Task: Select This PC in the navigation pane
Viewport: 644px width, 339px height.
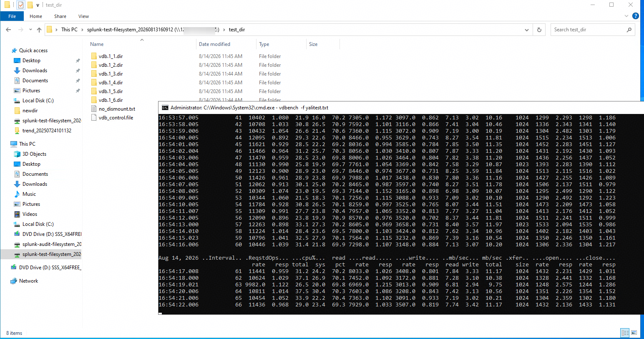Action: (27, 144)
